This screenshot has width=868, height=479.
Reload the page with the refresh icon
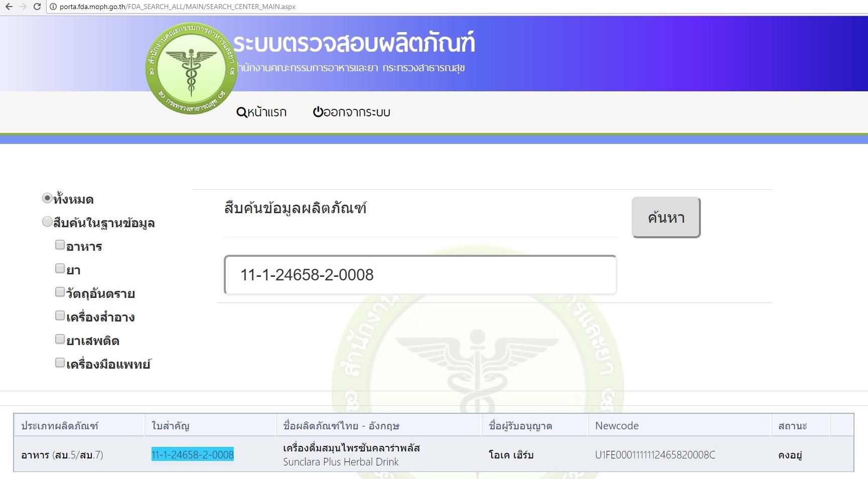(37, 7)
